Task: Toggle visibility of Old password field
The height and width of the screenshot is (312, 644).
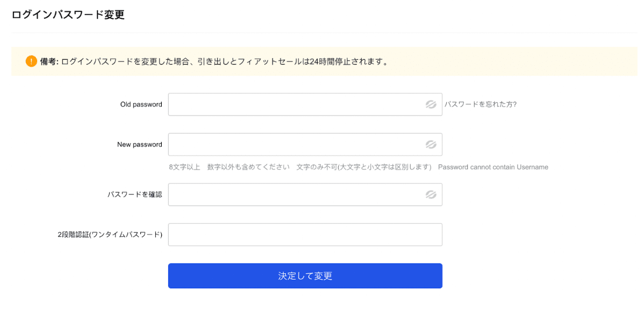Action: pyautogui.click(x=431, y=104)
